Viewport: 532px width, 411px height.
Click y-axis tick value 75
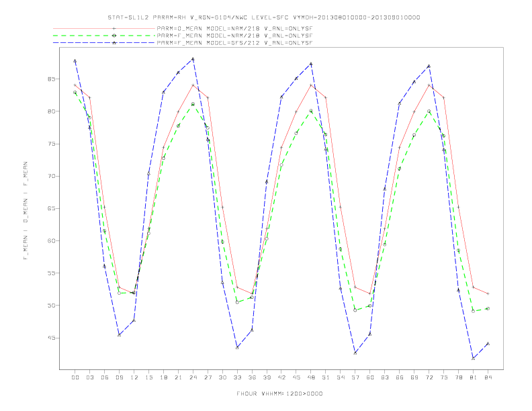tap(51, 144)
